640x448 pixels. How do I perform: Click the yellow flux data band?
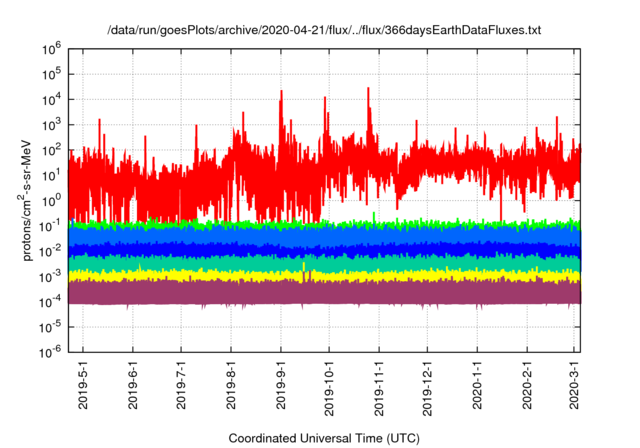324,277
